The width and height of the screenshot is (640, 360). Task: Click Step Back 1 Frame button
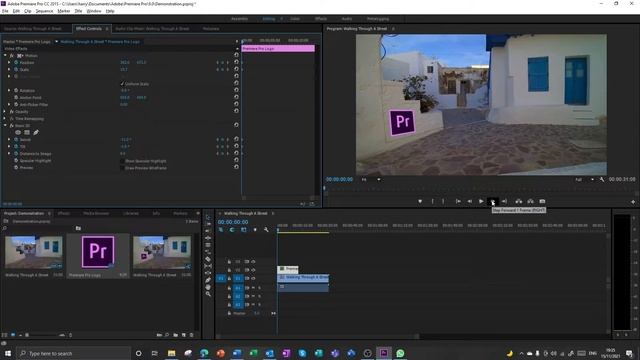(x=469, y=201)
